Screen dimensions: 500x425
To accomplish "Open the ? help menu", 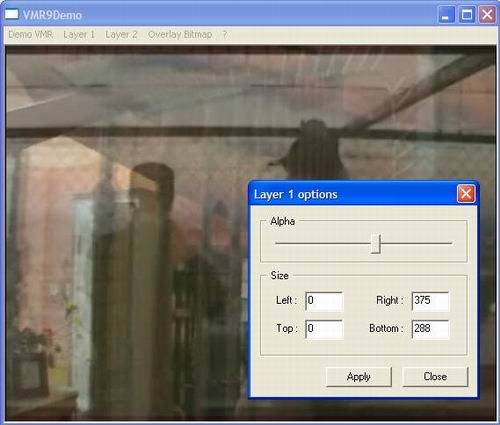I will click(x=225, y=34).
